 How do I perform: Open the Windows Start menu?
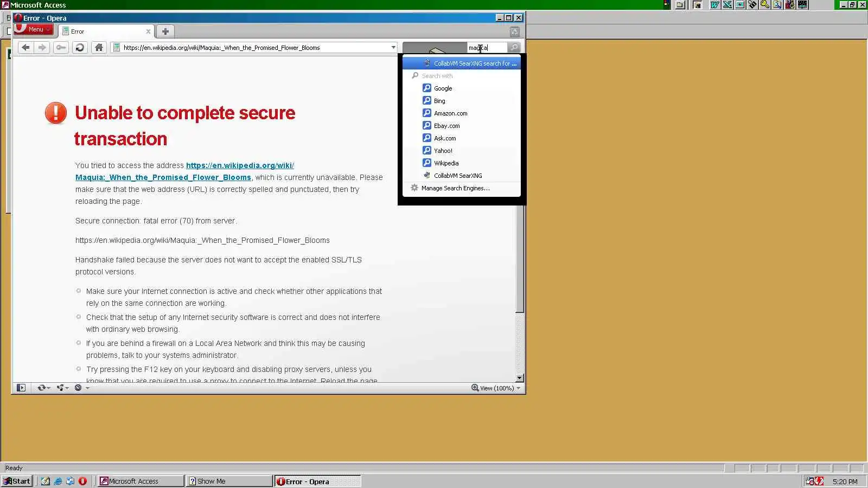click(17, 481)
